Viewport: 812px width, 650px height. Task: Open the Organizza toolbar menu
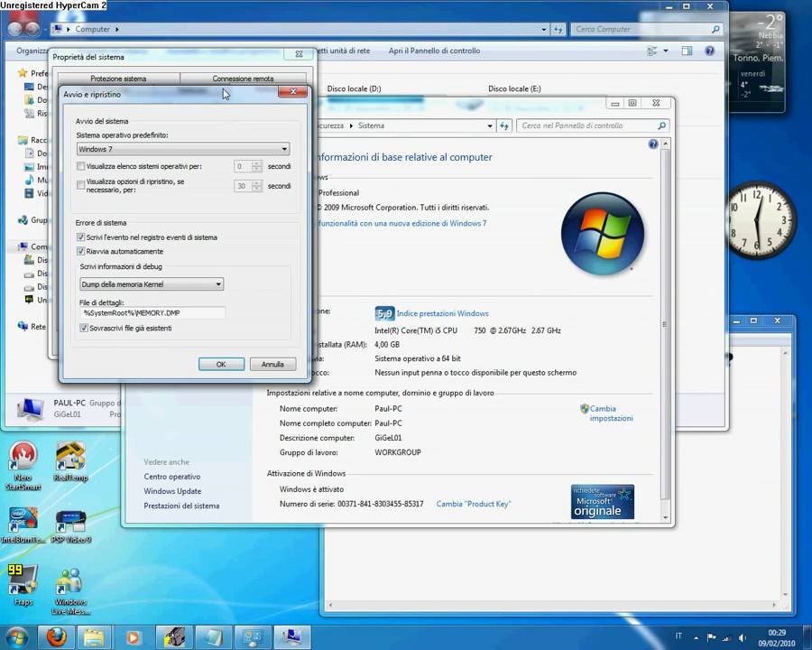[x=32, y=51]
